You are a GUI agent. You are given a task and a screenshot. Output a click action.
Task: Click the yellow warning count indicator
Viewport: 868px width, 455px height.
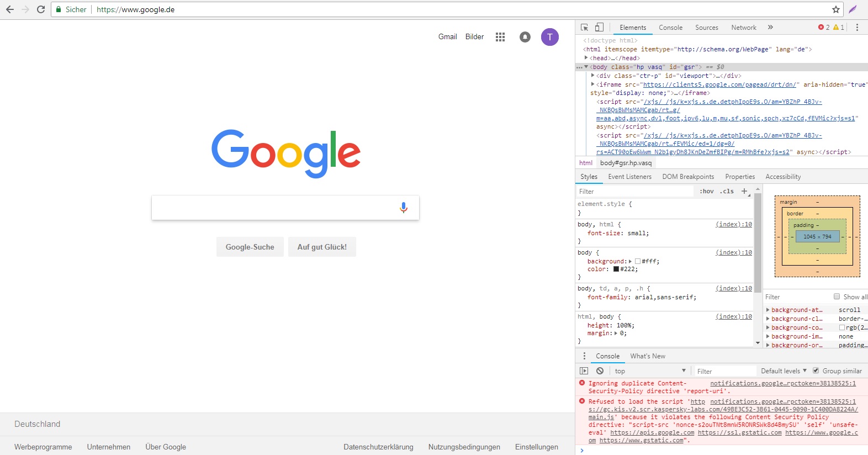click(x=839, y=27)
